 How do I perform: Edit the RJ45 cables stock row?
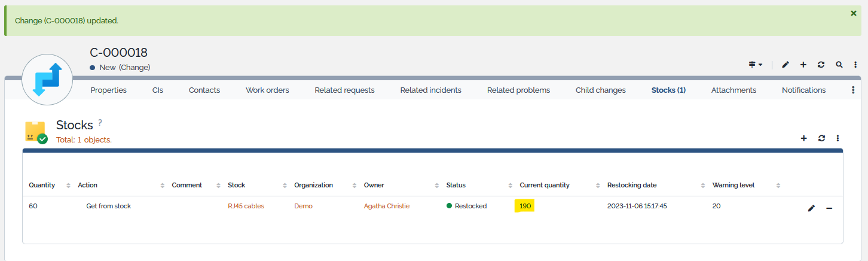[811, 208]
